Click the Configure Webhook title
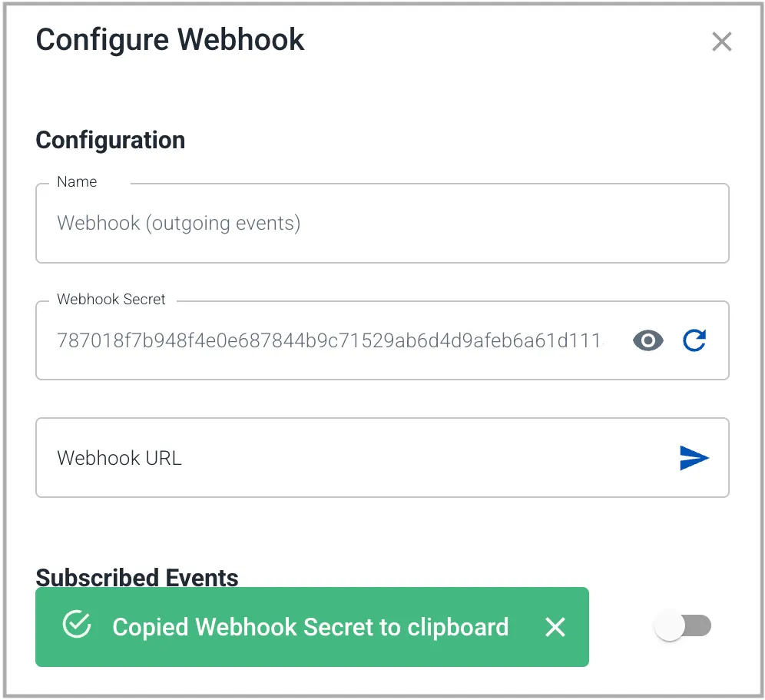The height and width of the screenshot is (700, 765). (x=170, y=40)
